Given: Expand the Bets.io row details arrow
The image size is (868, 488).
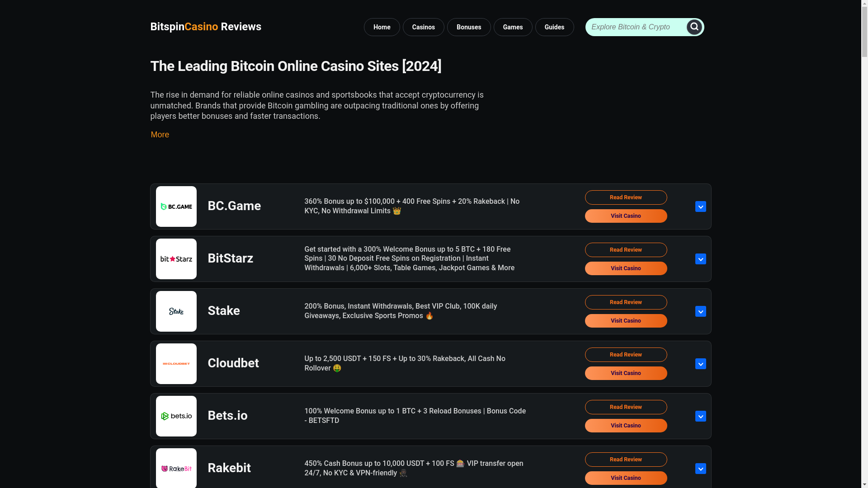Looking at the screenshot, I should [701, 416].
